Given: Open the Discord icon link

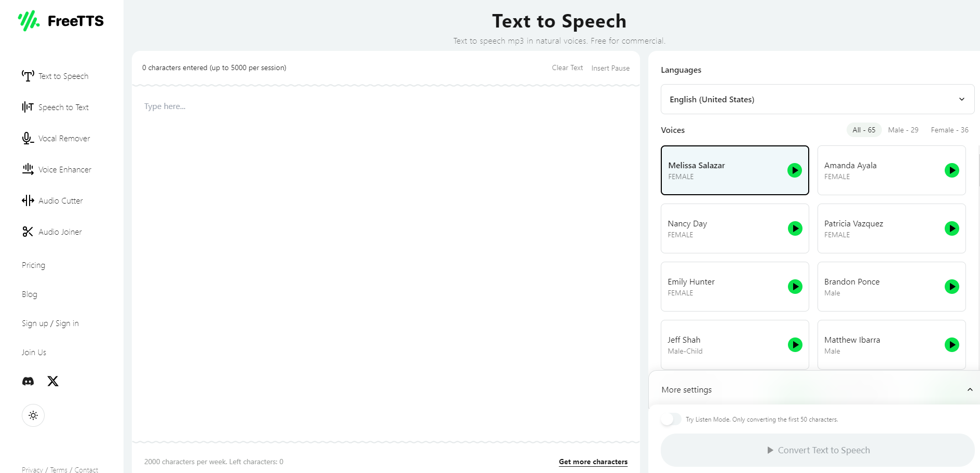Looking at the screenshot, I should pos(28,381).
